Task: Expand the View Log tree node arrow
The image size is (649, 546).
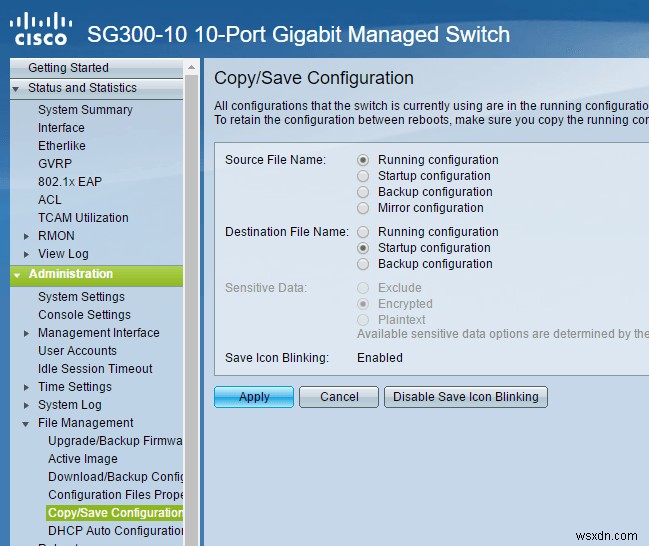Action: [x=26, y=255]
